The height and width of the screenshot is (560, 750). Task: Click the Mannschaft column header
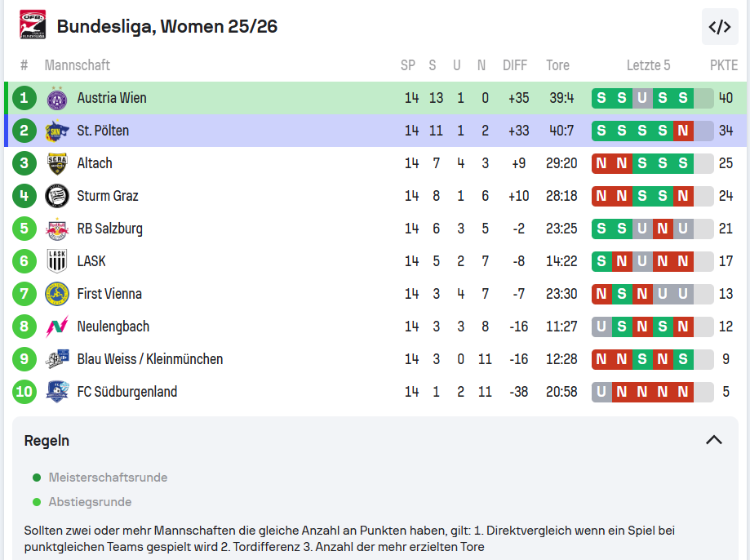point(78,65)
